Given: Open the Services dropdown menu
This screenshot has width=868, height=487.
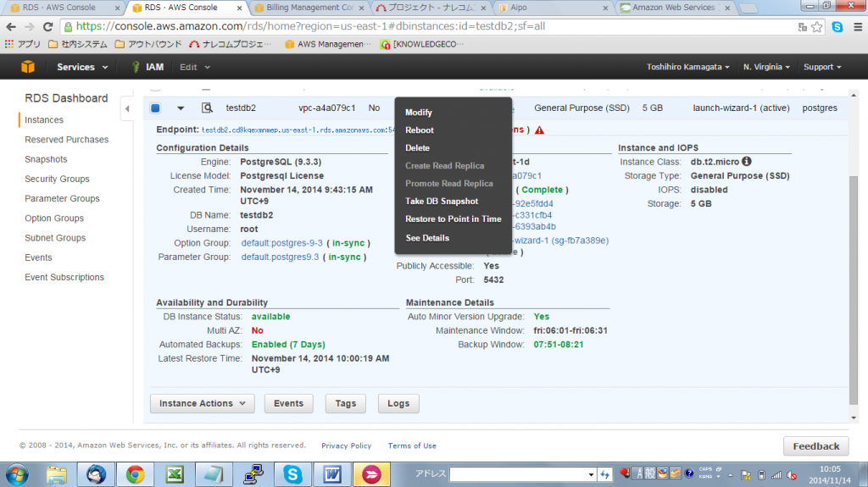Looking at the screenshot, I should coord(82,67).
